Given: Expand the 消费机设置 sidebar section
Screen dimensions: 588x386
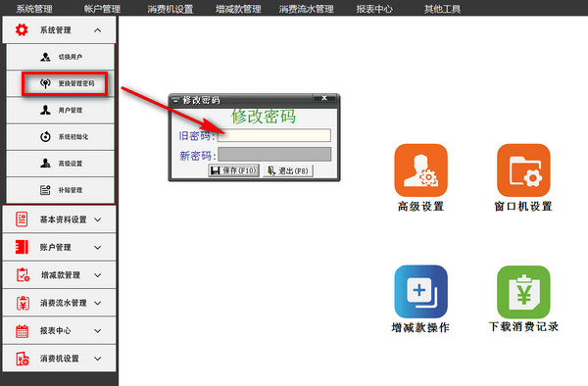Looking at the screenshot, I should [x=59, y=359].
